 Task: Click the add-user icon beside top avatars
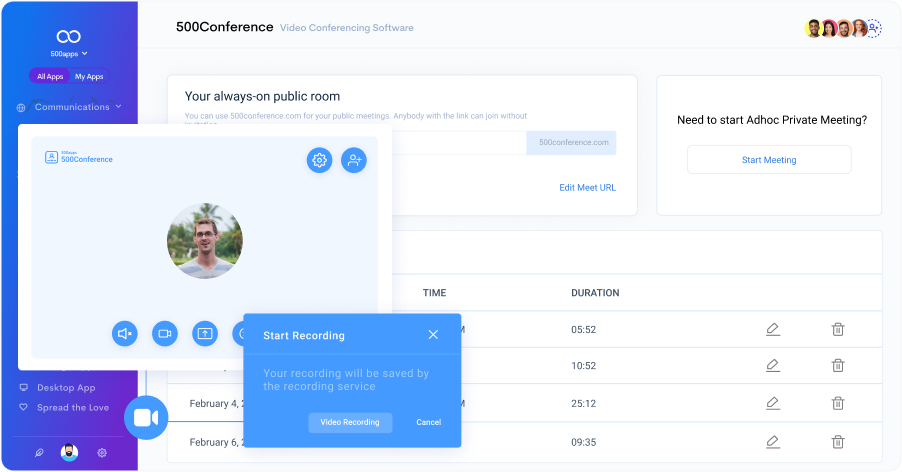tap(874, 28)
